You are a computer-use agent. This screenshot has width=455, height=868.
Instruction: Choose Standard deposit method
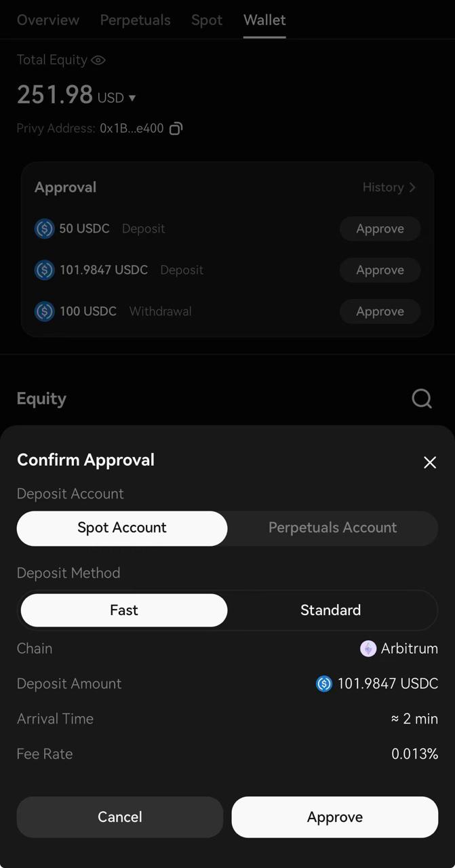[330, 610]
